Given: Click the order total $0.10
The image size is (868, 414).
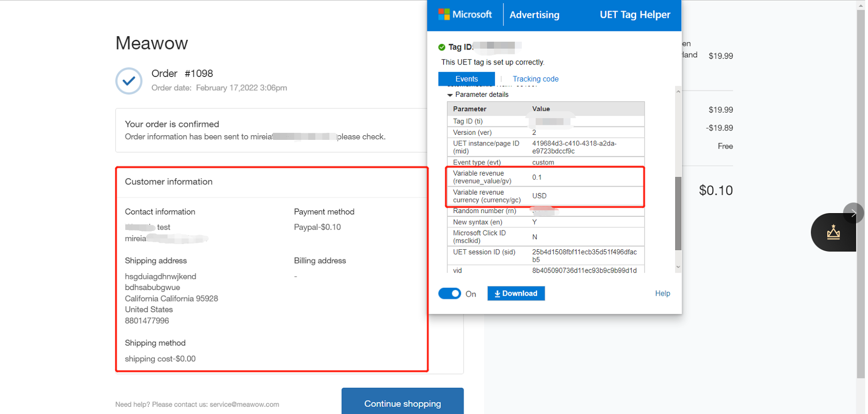Looking at the screenshot, I should (x=716, y=190).
